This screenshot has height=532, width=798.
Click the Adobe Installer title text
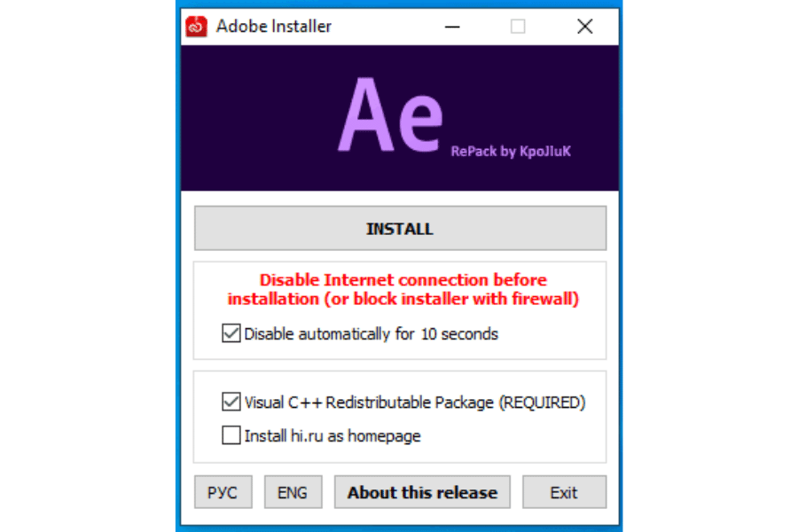coord(273,27)
